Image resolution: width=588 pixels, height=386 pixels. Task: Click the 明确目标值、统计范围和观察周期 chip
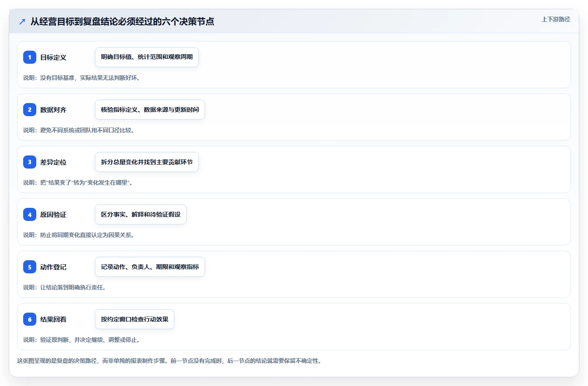(x=147, y=57)
